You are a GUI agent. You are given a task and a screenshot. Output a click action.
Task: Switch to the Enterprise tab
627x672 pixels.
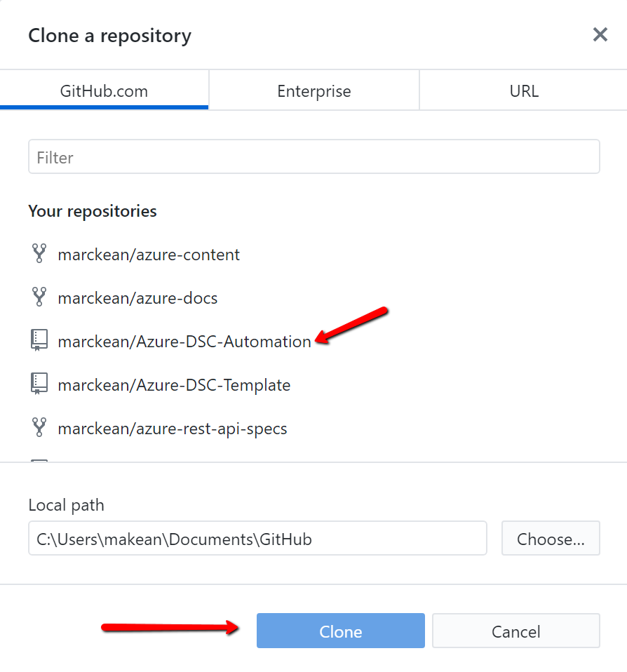[313, 90]
